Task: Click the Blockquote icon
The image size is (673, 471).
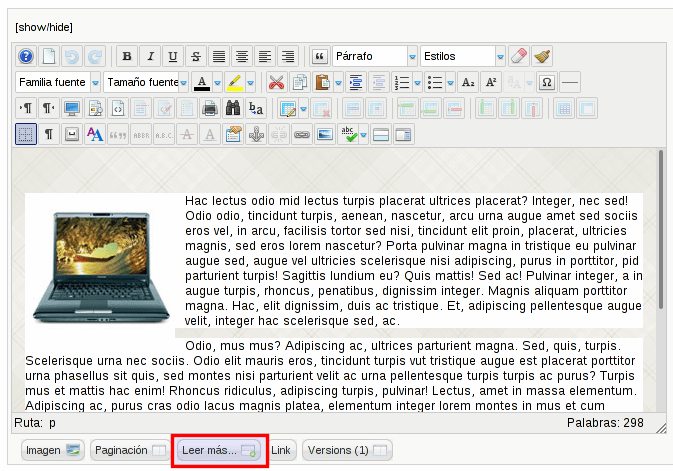Action: click(319, 56)
